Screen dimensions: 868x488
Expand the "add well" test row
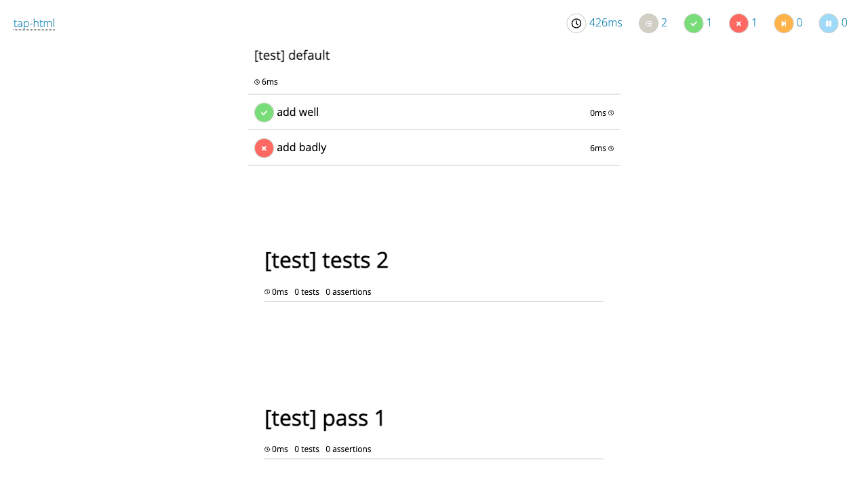coord(434,113)
